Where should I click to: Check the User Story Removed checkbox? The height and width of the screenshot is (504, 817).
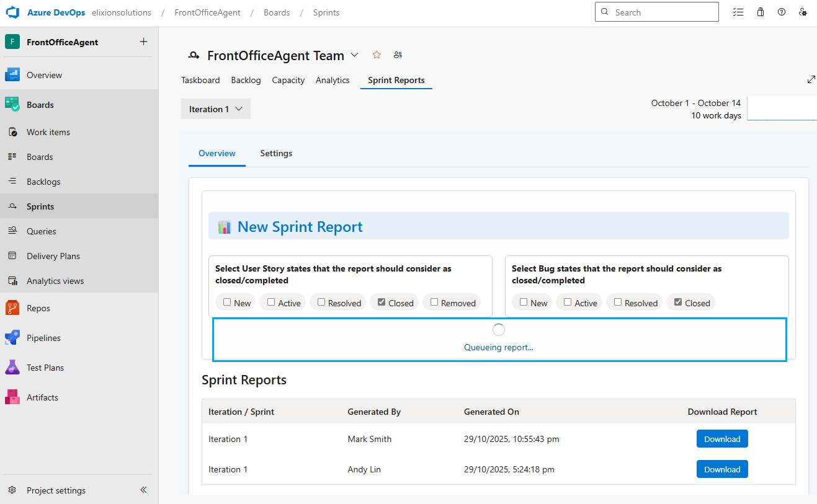pos(434,303)
